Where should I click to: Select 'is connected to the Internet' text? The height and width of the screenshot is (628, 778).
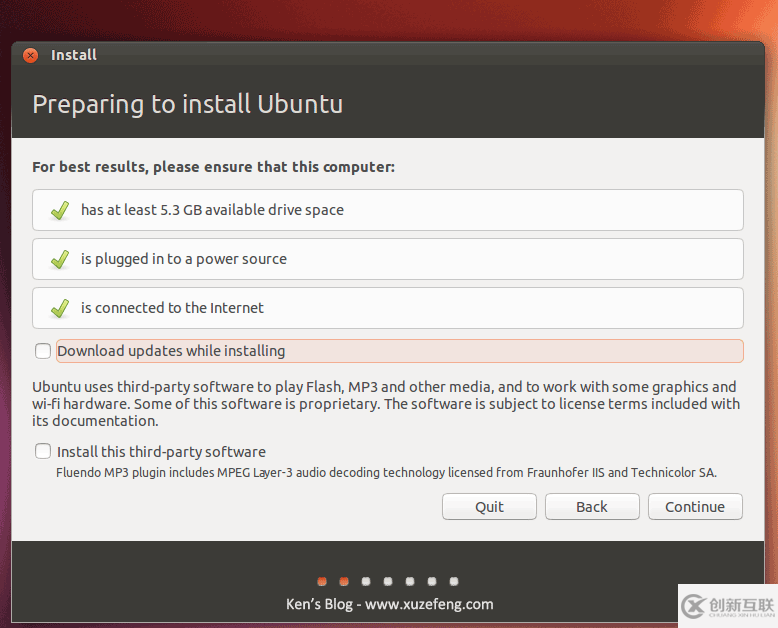(172, 308)
